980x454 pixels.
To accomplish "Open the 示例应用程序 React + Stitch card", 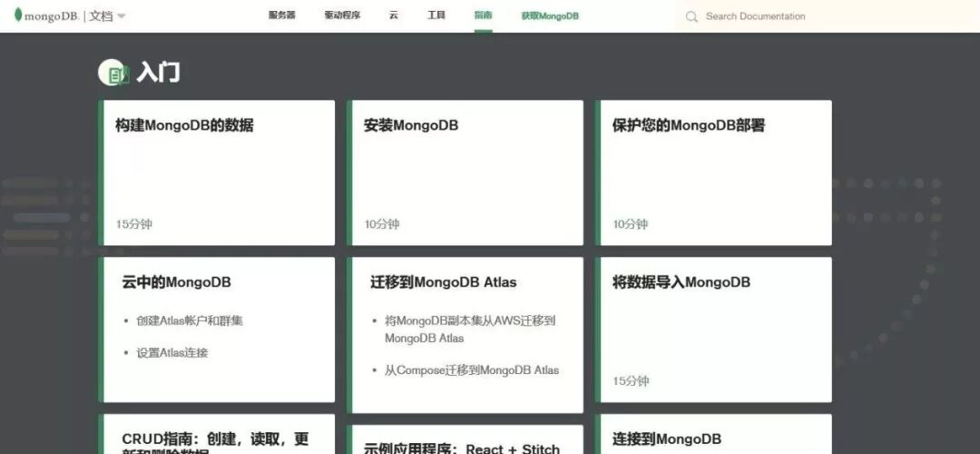I will (465, 439).
